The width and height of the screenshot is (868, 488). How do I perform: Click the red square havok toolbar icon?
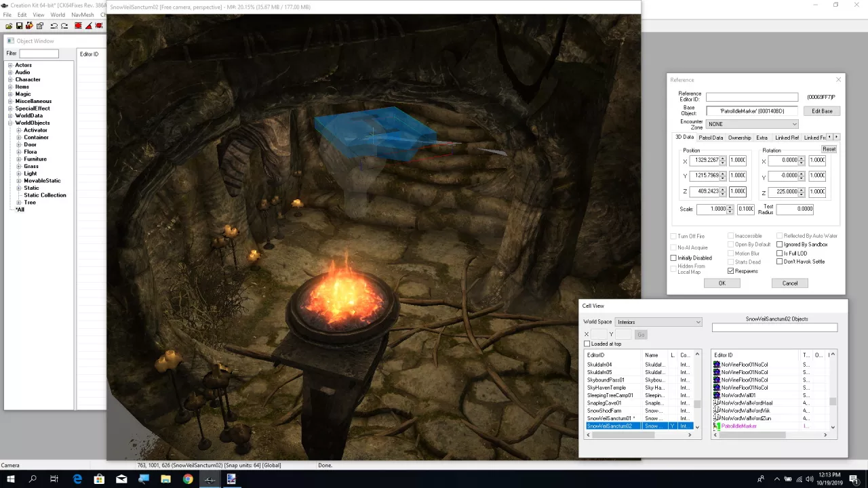pyautogui.click(x=78, y=26)
